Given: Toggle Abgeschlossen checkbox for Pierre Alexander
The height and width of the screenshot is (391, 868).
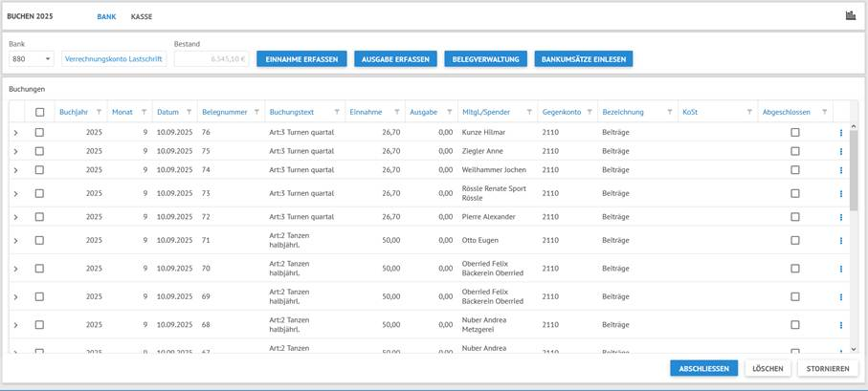Looking at the screenshot, I should pos(794,217).
